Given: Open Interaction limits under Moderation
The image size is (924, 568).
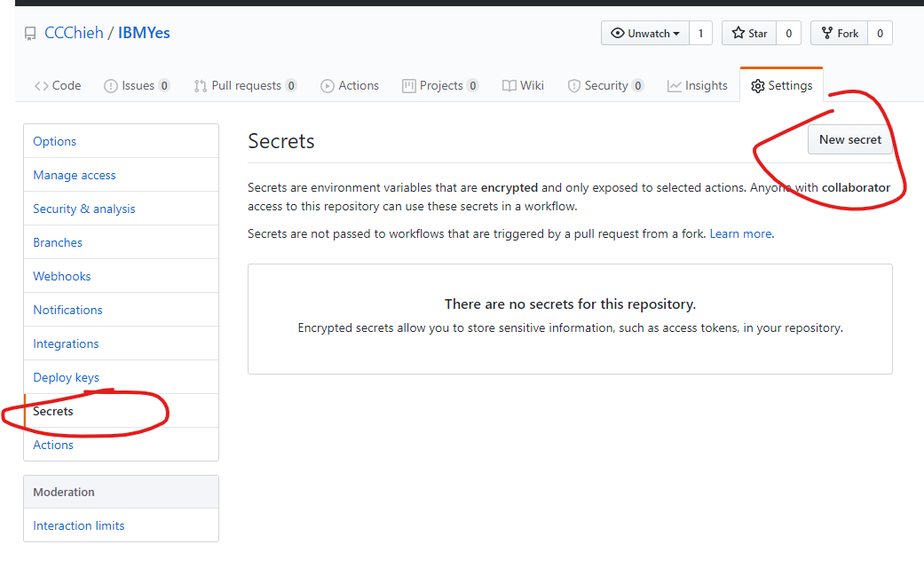Looking at the screenshot, I should (x=121, y=525).
